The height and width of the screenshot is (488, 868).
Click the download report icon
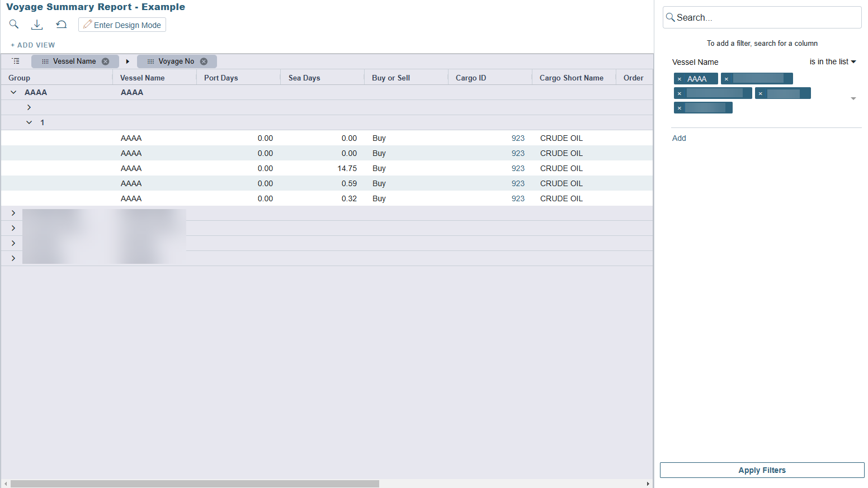37,24
